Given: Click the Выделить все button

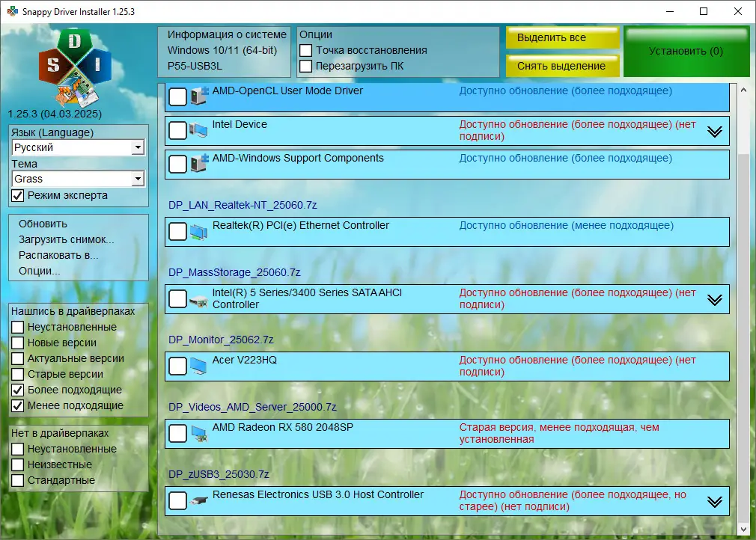Looking at the screenshot, I should 562,37.
